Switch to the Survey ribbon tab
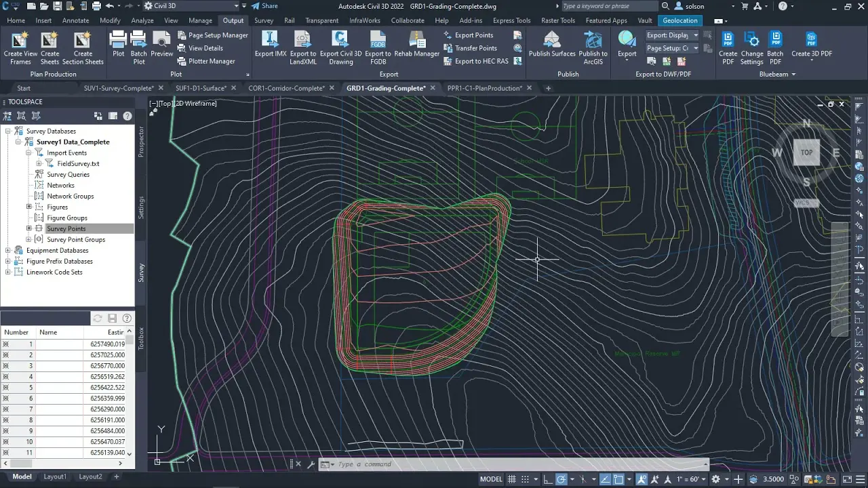The height and width of the screenshot is (488, 868). point(264,20)
